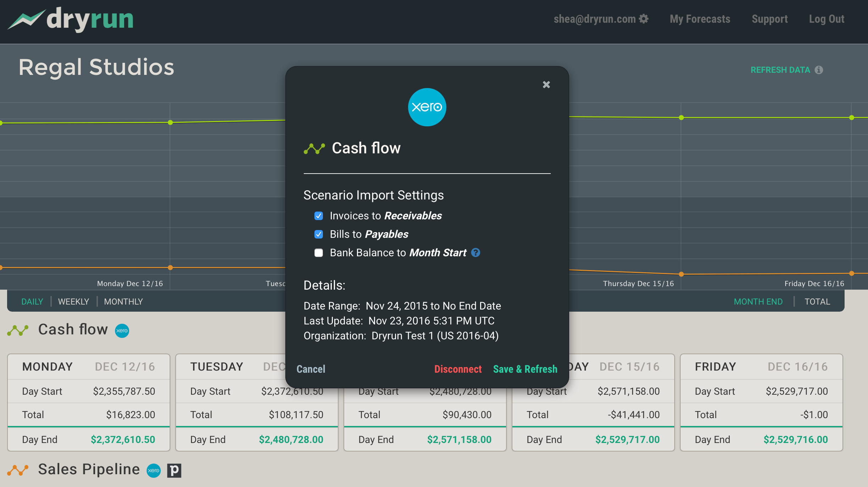Click the Xero logo in the dialog
This screenshot has width=868, height=487.
(x=427, y=108)
